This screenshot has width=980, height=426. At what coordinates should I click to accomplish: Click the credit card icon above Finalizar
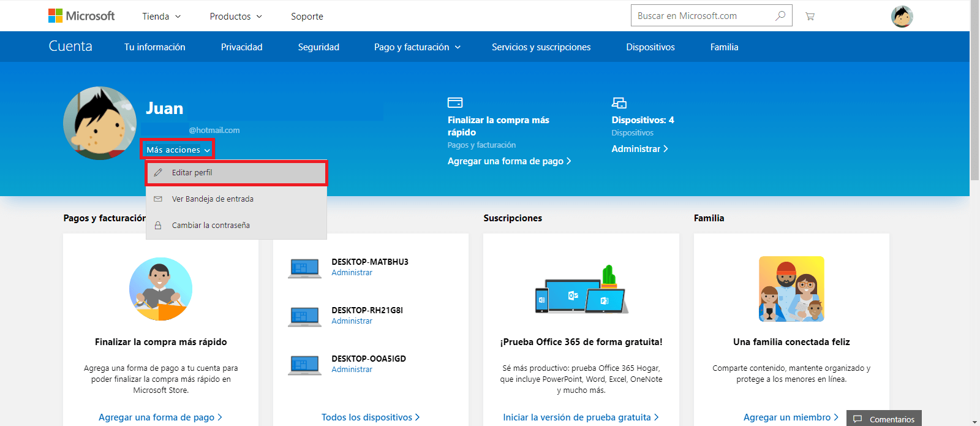click(455, 102)
